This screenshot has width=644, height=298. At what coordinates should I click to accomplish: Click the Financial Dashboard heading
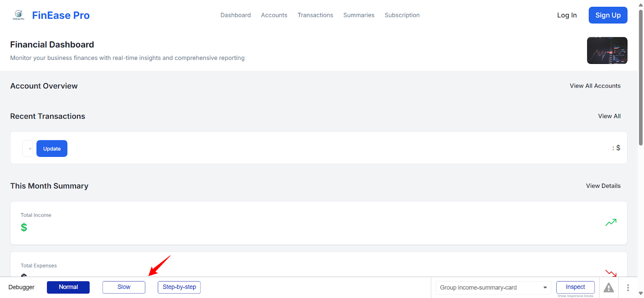(52, 45)
